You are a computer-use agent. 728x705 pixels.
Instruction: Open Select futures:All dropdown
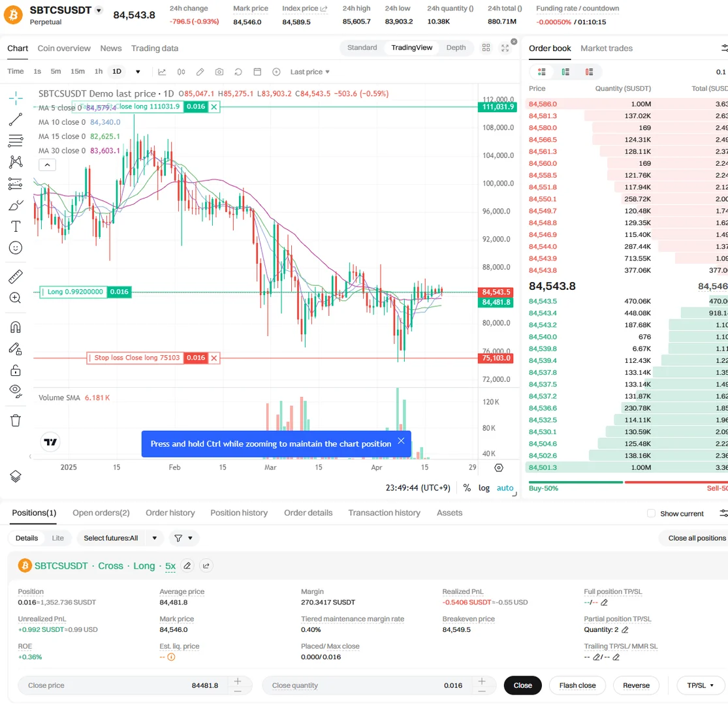click(120, 538)
